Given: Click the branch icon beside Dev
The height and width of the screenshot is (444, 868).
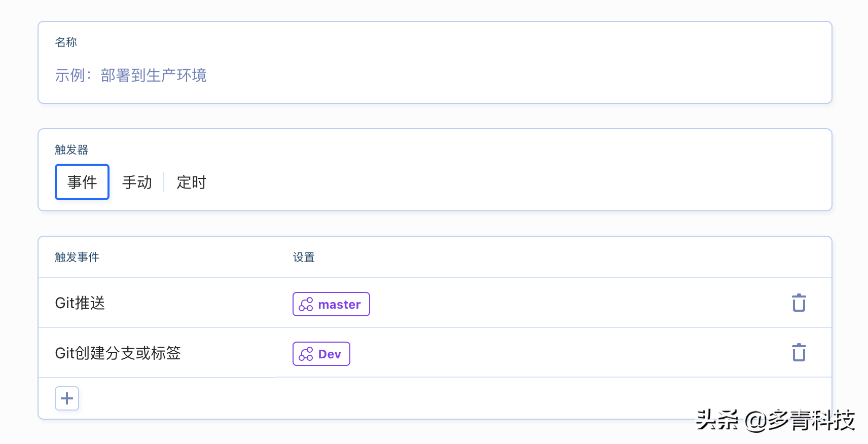Looking at the screenshot, I should click(306, 354).
